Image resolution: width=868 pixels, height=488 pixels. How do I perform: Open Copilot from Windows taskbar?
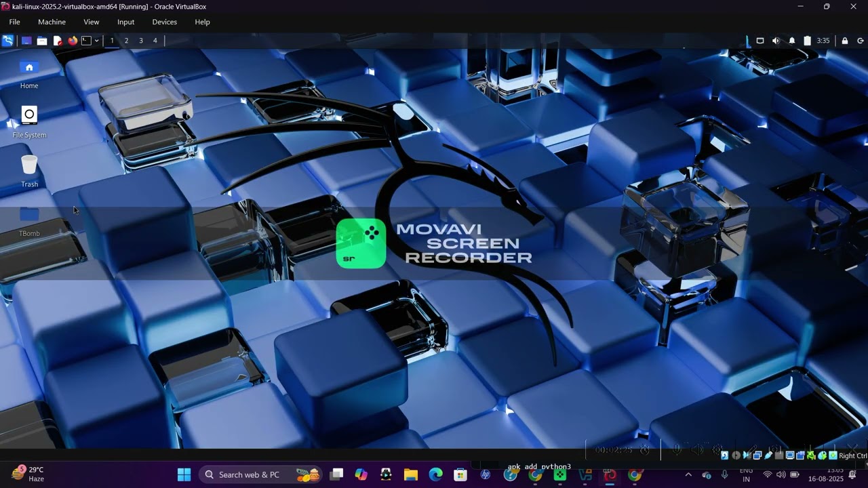[361, 474]
